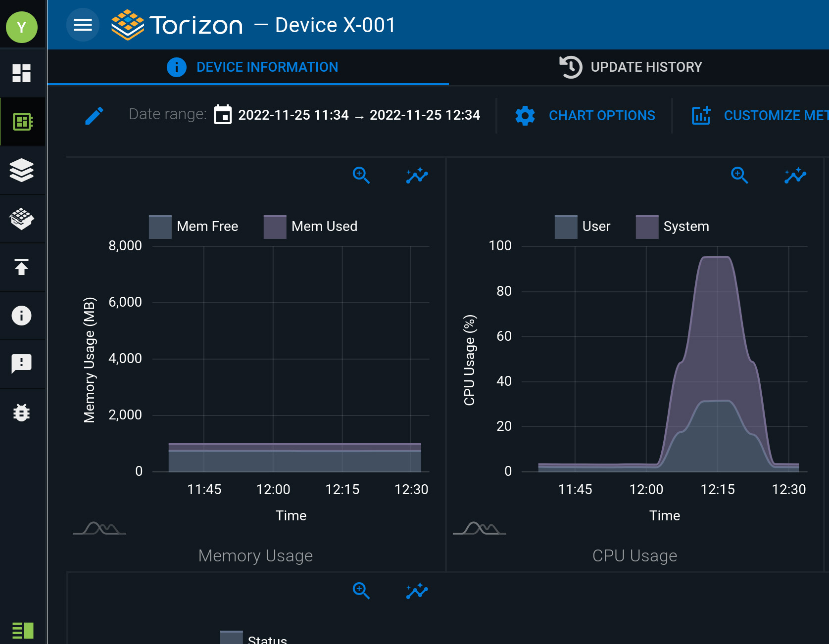Toggle the Mem Used legend series

pos(311,227)
